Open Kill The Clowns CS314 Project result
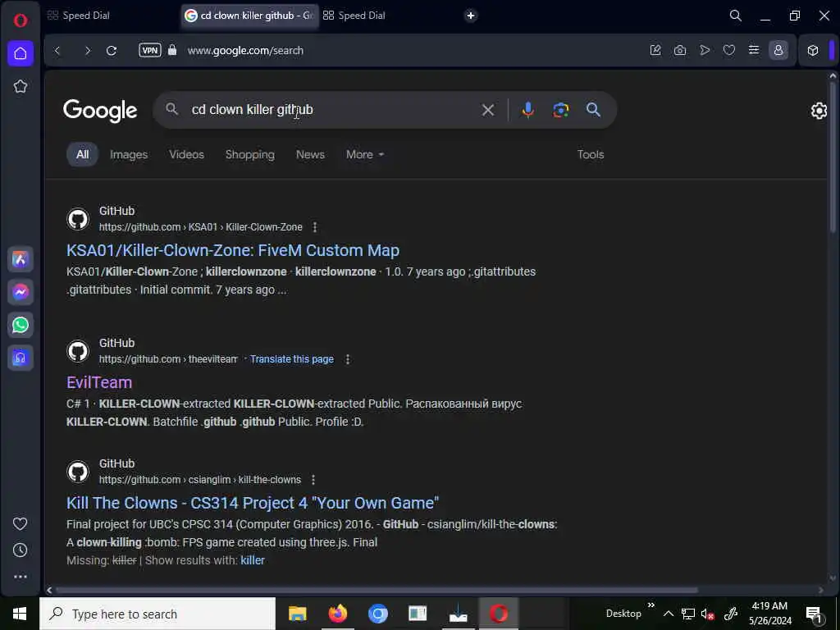840x630 pixels. point(253,503)
